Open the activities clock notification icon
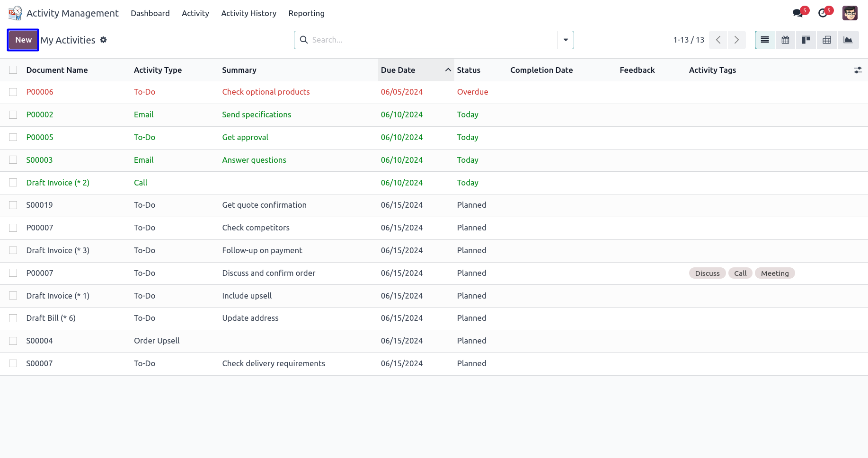868x458 pixels. click(824, 13)
